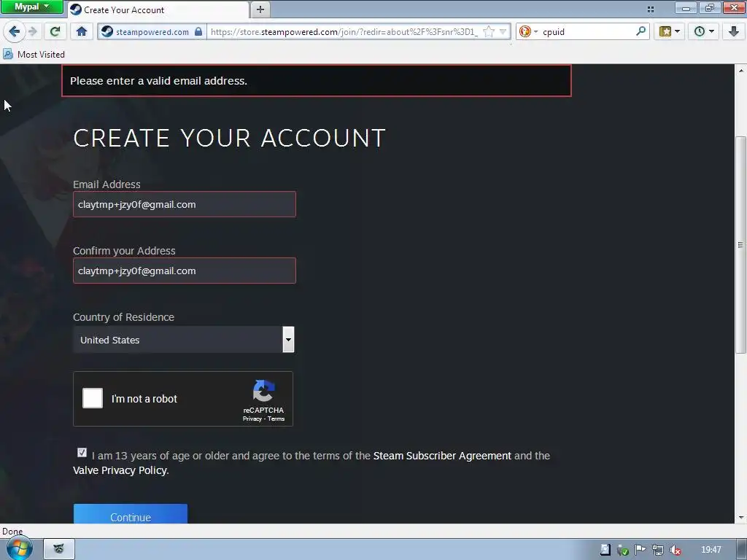The width and height of the screenshot is (747, 560).
Task: Select the Create Your Account tab
Action: [158, 9]
